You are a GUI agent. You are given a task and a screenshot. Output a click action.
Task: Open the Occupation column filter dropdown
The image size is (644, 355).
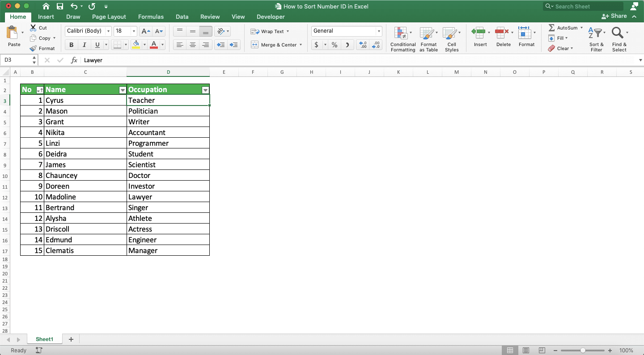click(x=205, y=90)
